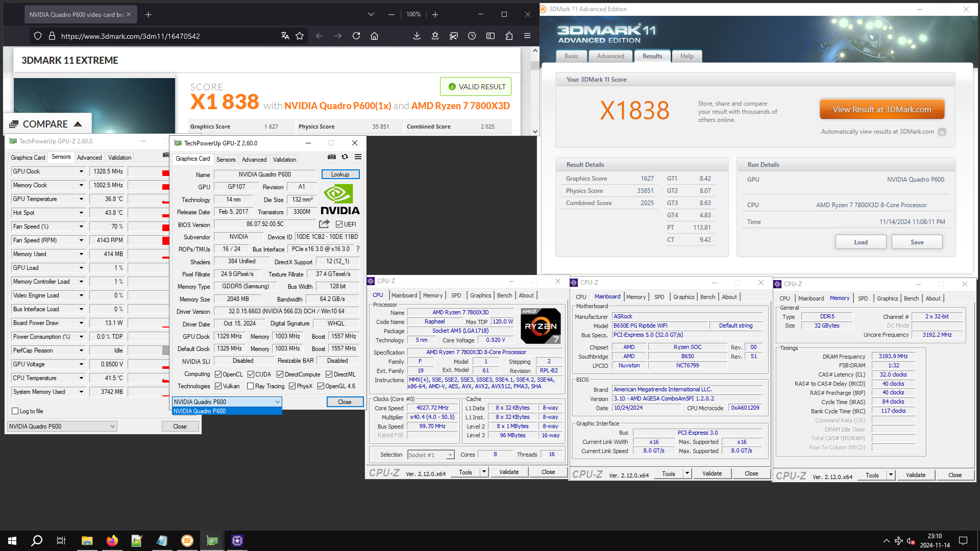Open new browser tab plus icon
This screenshot has height=551, width=980.
tap(149, 15)
